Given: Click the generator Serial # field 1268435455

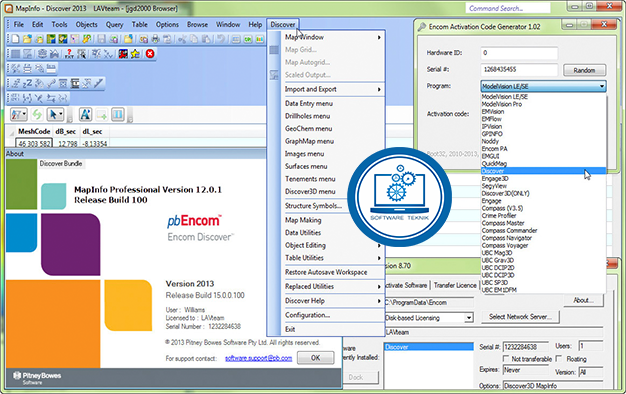Looking at the screenshot, I should [x=519, y=69].
